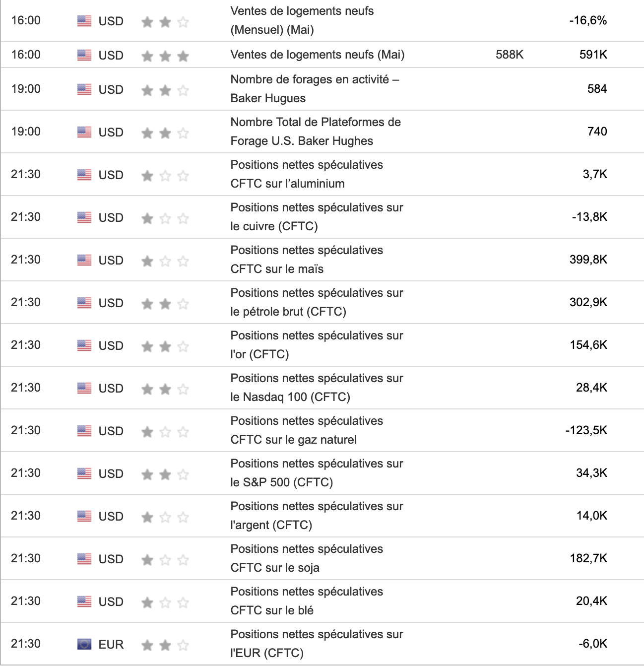Click the importance stars for the CFTC aluminium row
Viewport: 644px width, 666px height.
tap(165, 176)
